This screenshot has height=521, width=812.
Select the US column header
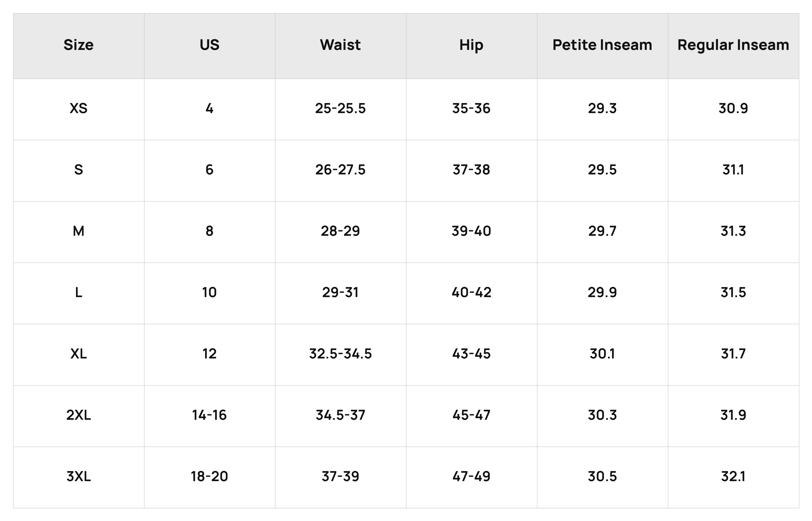(210, 45)
